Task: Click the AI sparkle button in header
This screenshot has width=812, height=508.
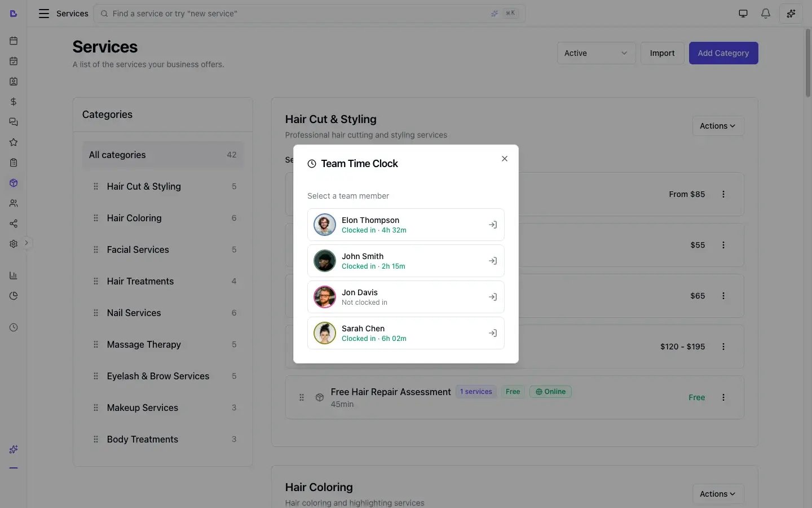Action: pyautogui.click(x=791, y=14)
